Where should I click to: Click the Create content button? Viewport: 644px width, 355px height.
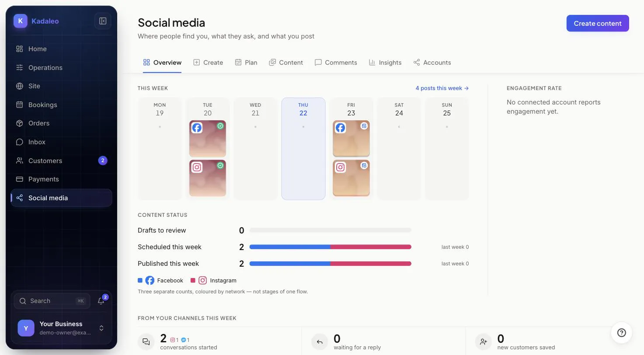coord(598,24)
